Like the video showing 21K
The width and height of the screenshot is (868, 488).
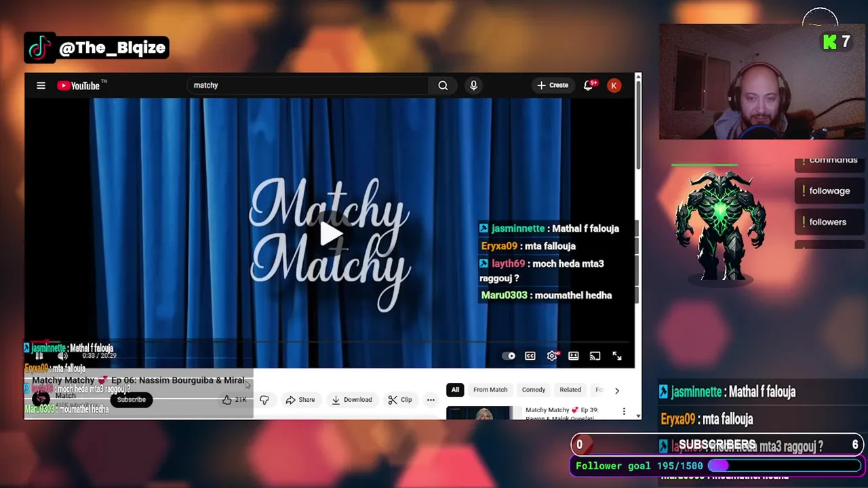235,400
